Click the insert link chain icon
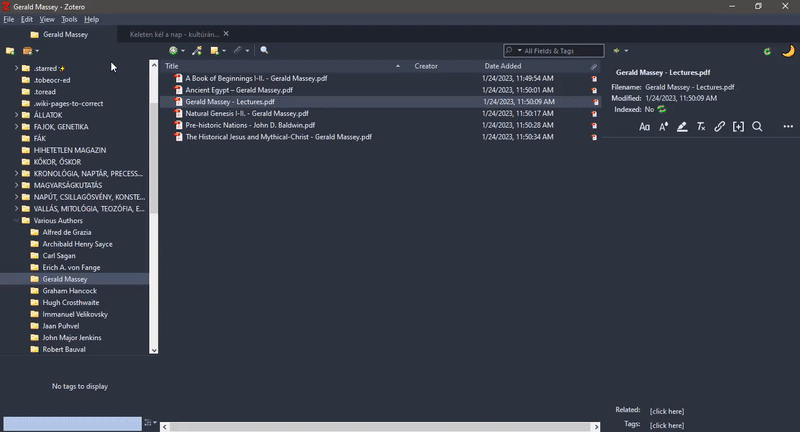This screenshot has height=432, width=800. [719, 126]
